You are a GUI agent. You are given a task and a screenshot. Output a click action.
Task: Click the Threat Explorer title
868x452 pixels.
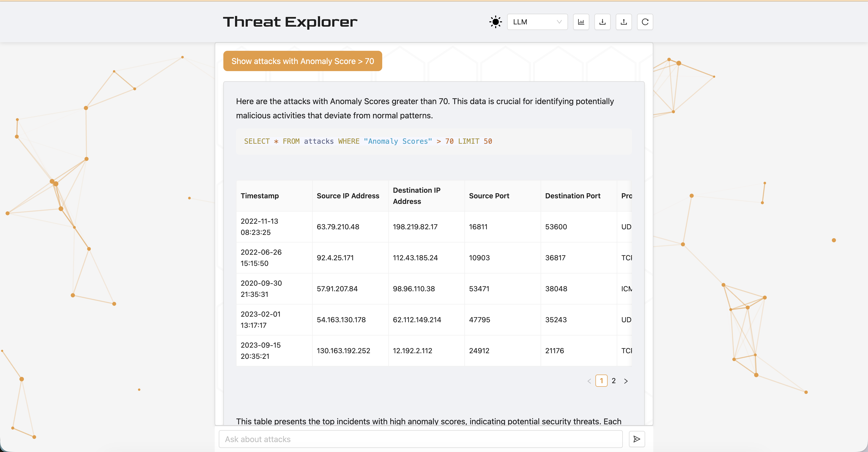tap(290, 22)
